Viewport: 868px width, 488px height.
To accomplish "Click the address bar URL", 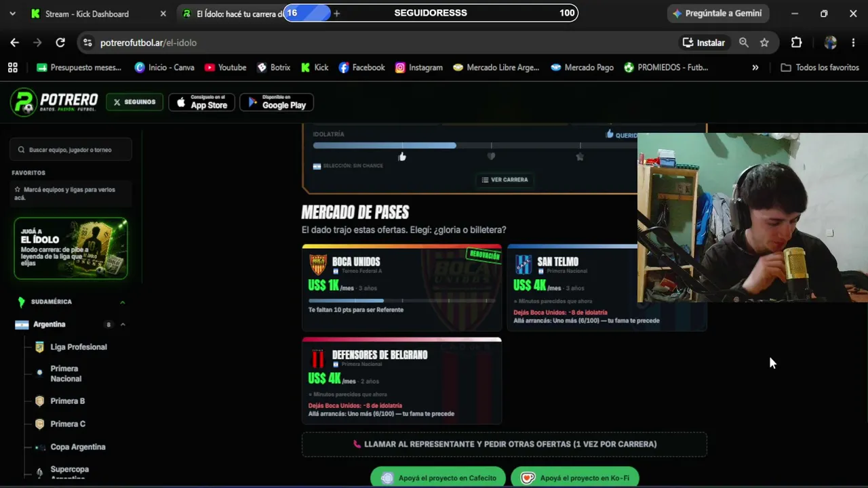I will pyautogui.click(x=149, y=43).
